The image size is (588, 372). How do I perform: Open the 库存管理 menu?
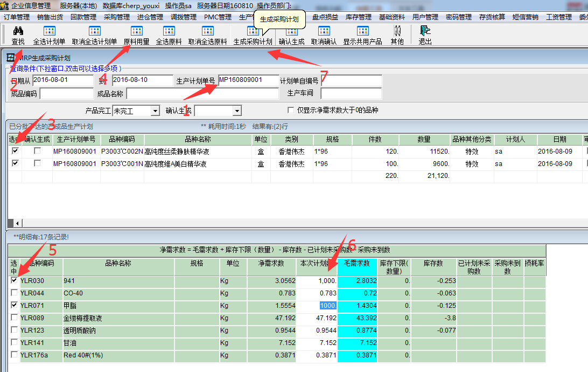pos(358,17)
